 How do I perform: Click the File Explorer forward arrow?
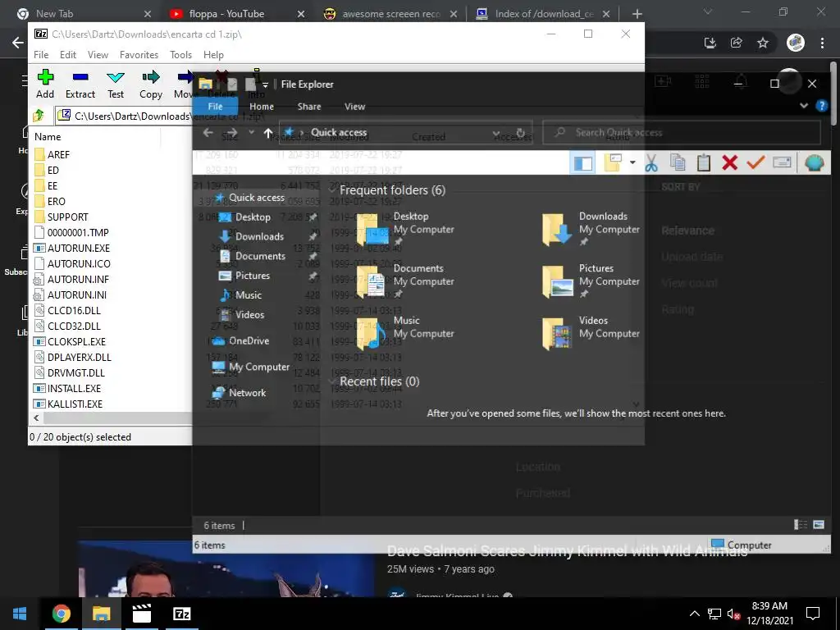231,133
